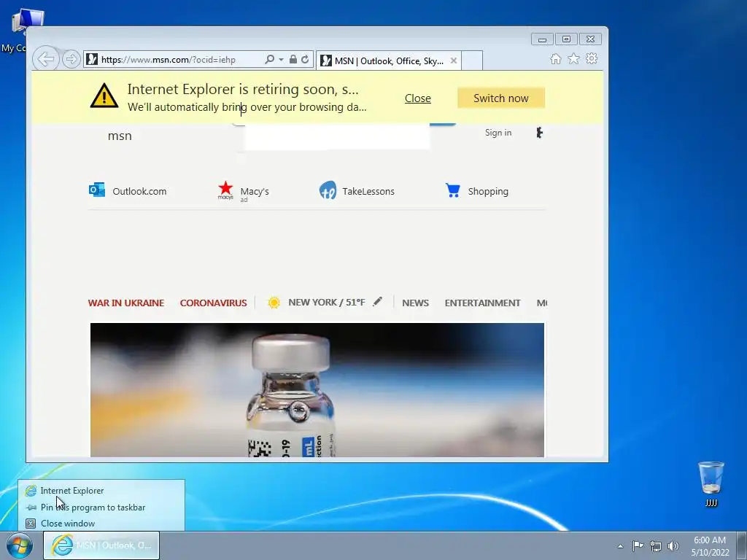The image size is (747, 560).
Task: Open NEW YORK / 51°F weather link
Action: pyautogui.click(x=327, y=303)
